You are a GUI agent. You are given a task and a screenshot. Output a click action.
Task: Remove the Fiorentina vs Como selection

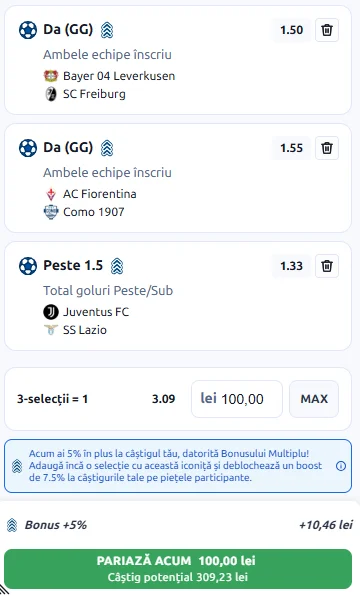coord(327,148)
